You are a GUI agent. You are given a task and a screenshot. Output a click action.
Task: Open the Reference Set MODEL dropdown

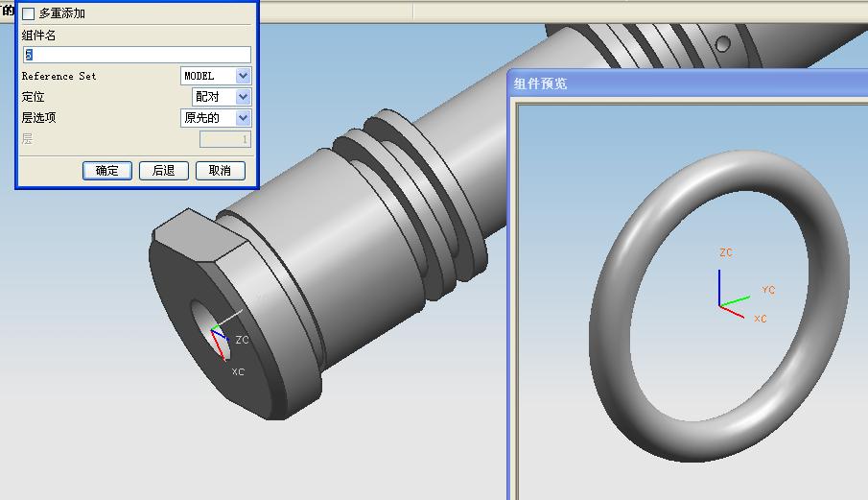[216, 76]
